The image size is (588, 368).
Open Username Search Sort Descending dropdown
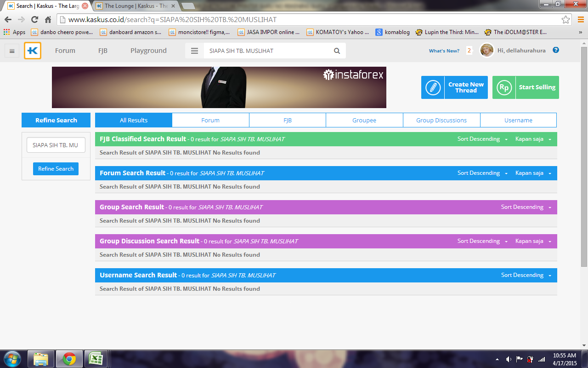(x=526, y=275)
